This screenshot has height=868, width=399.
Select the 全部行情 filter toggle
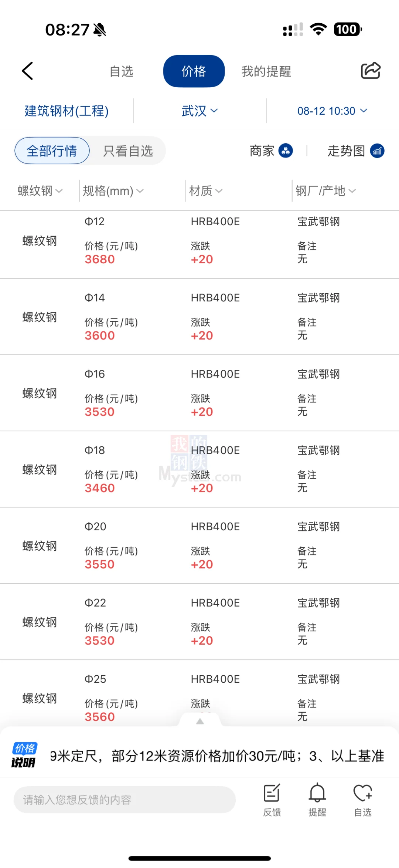pos(52,151)
